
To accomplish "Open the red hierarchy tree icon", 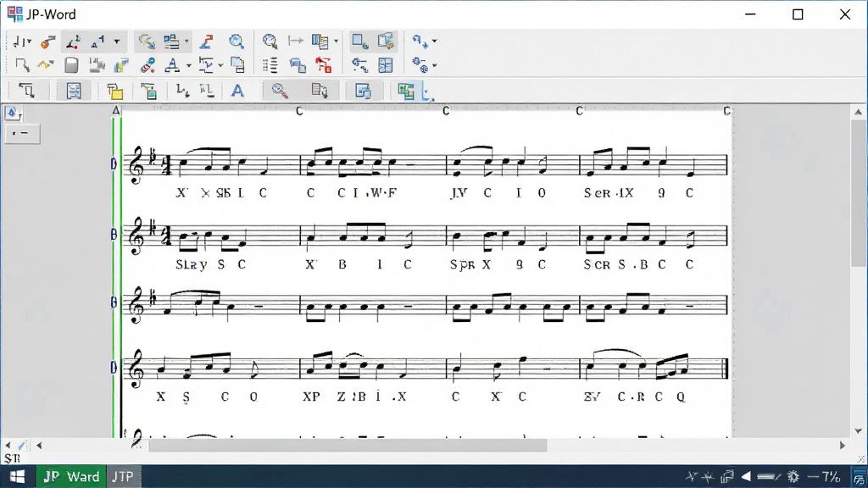I will pyautogui.click(x=324, y=65).
